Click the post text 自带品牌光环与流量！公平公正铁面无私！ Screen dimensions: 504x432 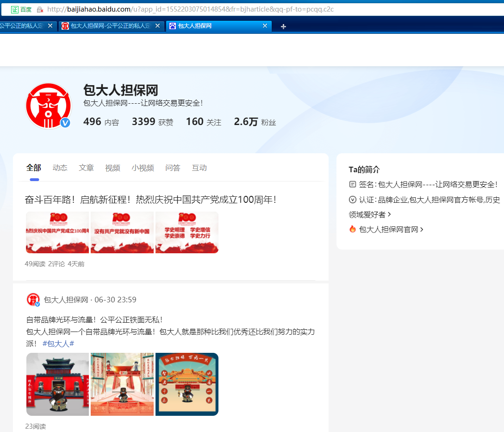[94, 320]
